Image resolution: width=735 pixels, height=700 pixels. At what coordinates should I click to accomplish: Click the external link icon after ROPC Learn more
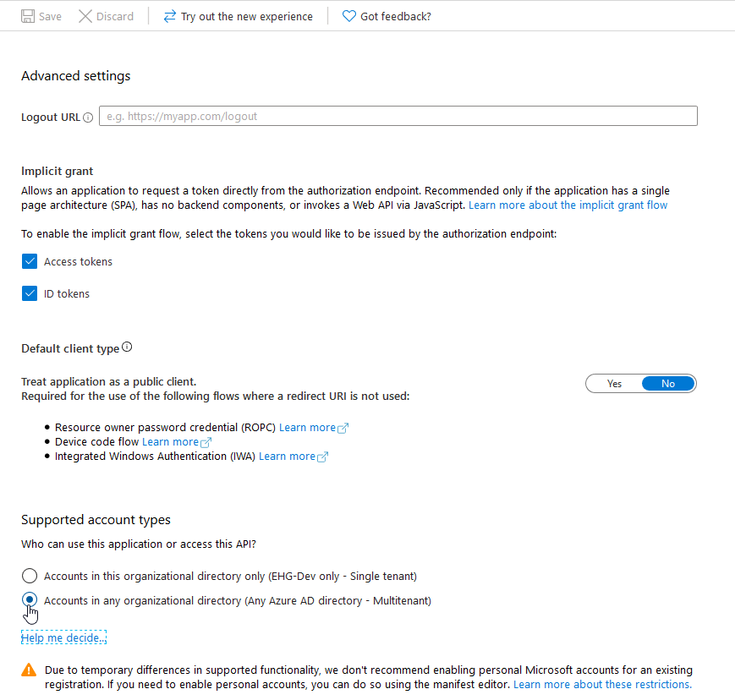(343, 428)
